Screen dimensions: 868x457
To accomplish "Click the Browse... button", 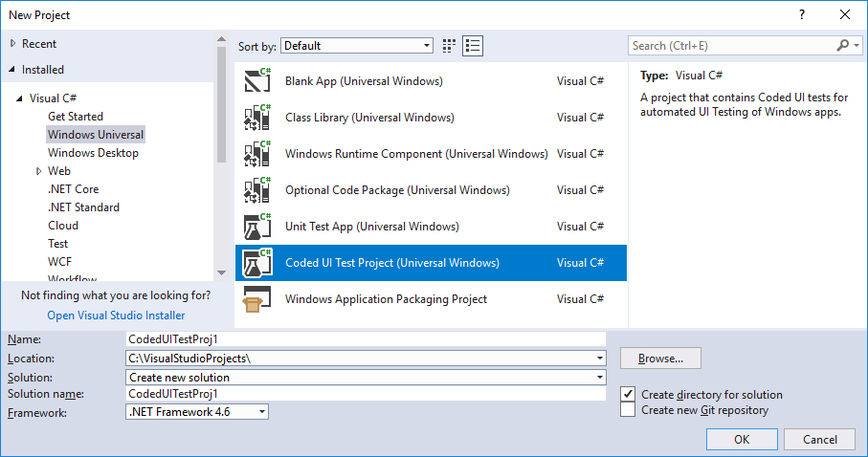I will pyautogui.click(x=660, y=358).
